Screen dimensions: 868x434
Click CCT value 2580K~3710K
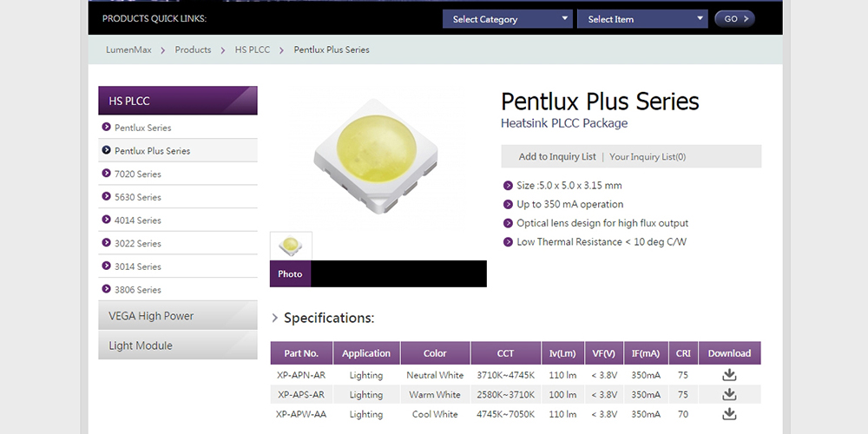click(x=506, y=395)
